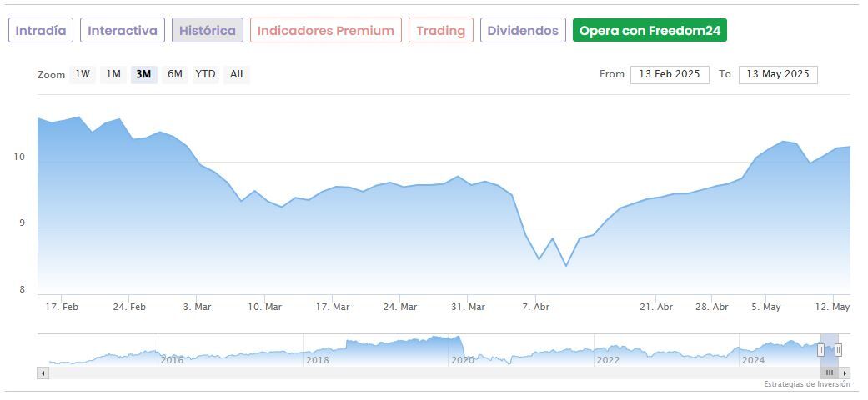Click the From date field

670,74
